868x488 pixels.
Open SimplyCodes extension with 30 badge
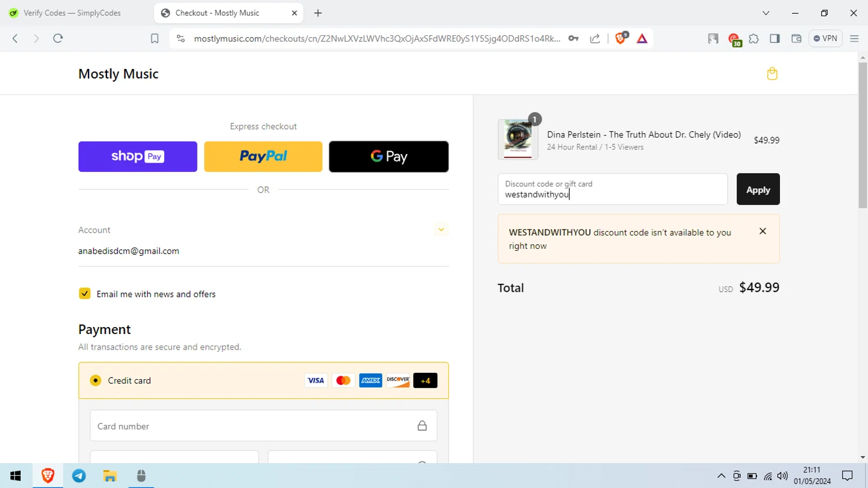coord(735,39)
